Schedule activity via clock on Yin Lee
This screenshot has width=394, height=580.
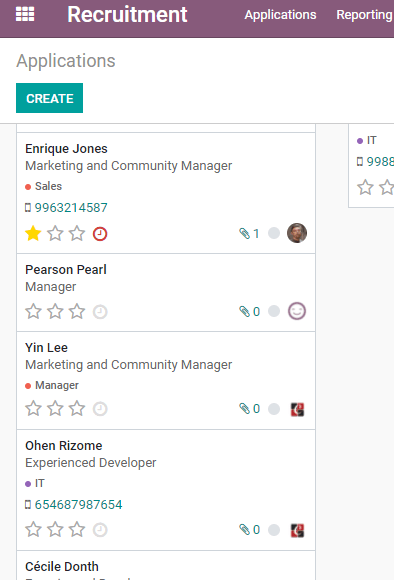(100, 409)
